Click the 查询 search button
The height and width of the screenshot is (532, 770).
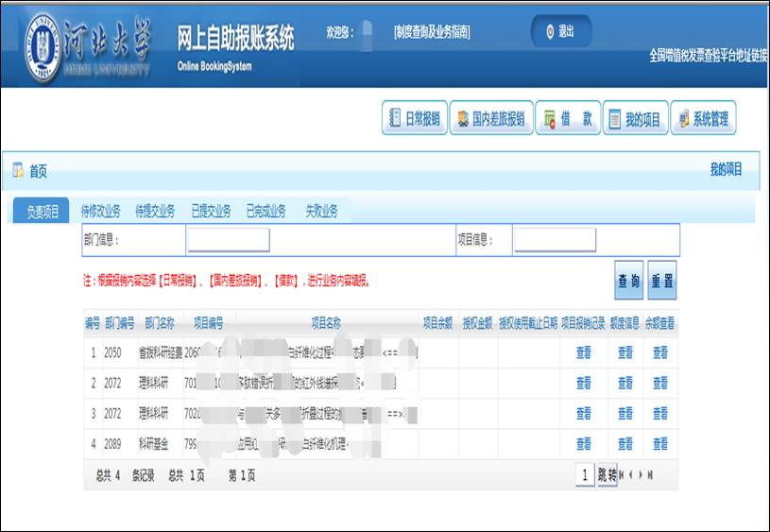(628, 281)
